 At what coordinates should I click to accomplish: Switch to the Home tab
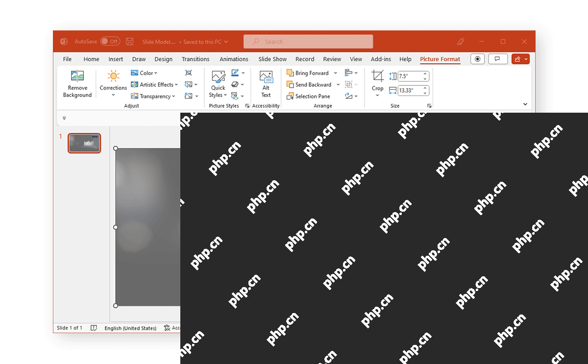(x=91, y=59)
